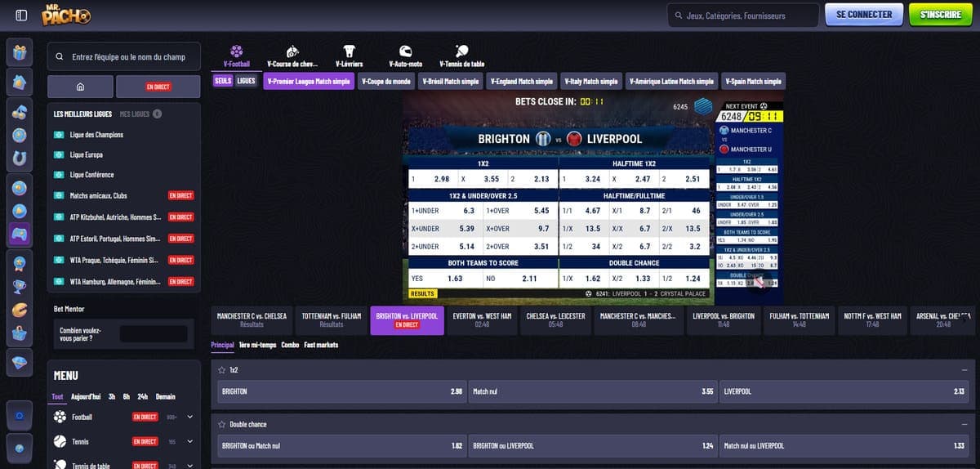980x469 pixels.
Task: Select the Tout time filter
Action: [57, 396]
